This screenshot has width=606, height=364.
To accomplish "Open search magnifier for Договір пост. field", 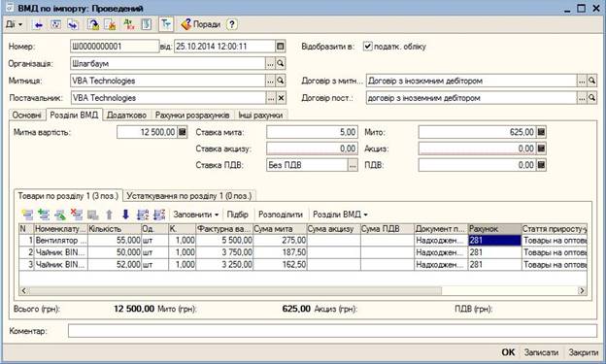I will [591, 97].
